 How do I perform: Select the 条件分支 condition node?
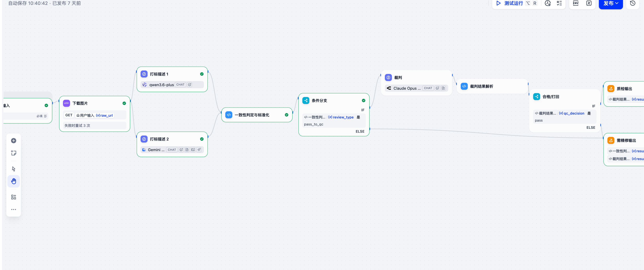[334, 115]
